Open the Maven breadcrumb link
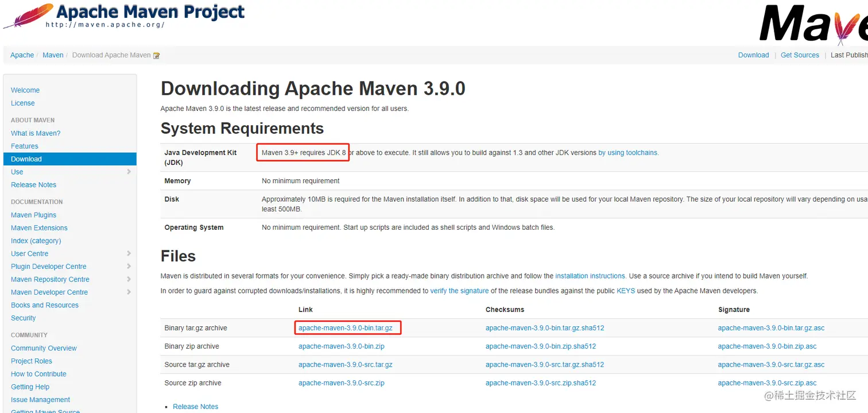This screenshot has width=868, height=413. (x=53, y=55)
